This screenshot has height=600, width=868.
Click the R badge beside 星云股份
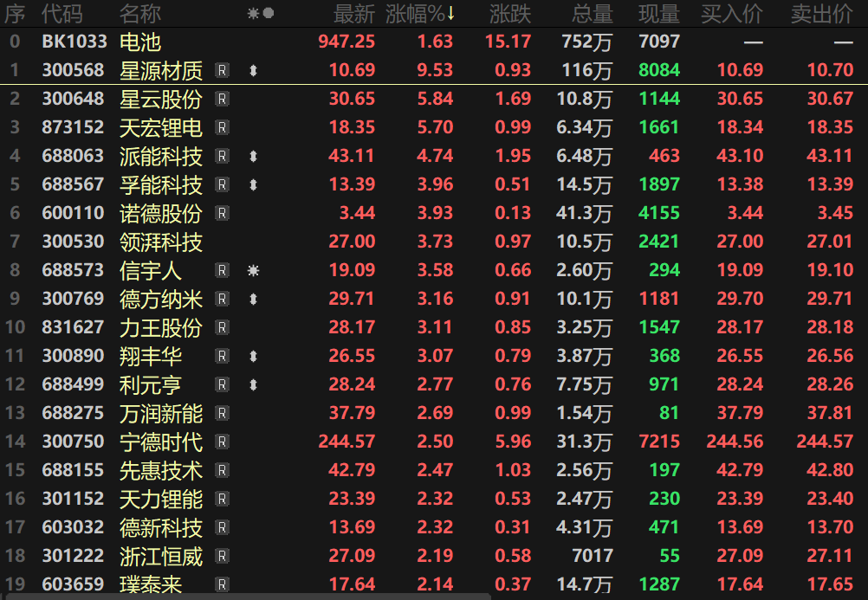coord(222,99)
